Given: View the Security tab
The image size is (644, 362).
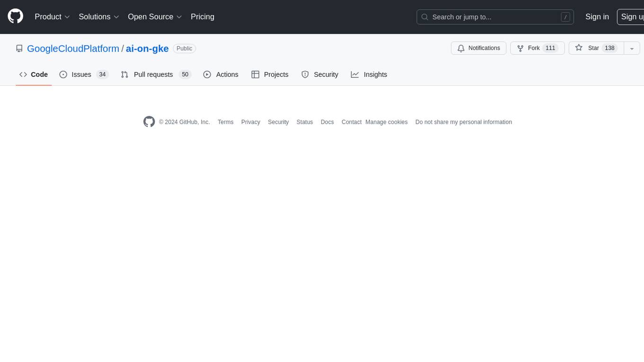Looking at the screenshot, I should [x=320, y=74].
